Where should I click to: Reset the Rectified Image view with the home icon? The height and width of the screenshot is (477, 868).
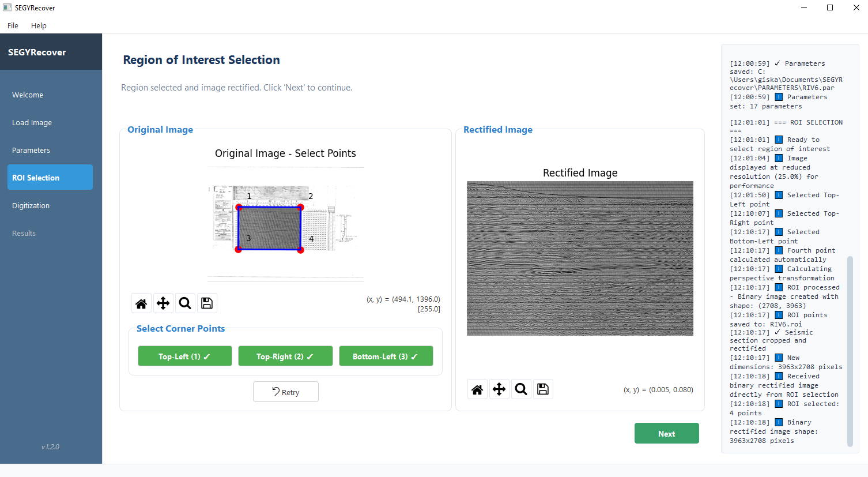[477, 389]
